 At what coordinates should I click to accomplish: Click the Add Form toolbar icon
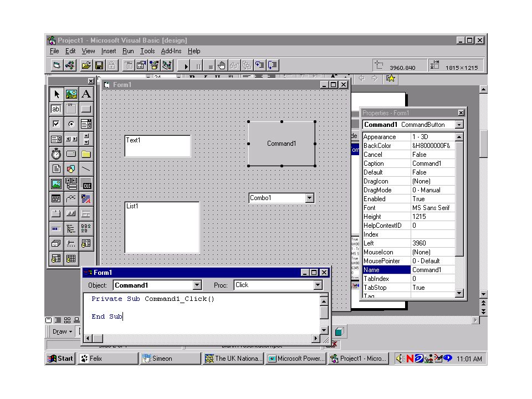pyautogui.click(x=57, y=65)
